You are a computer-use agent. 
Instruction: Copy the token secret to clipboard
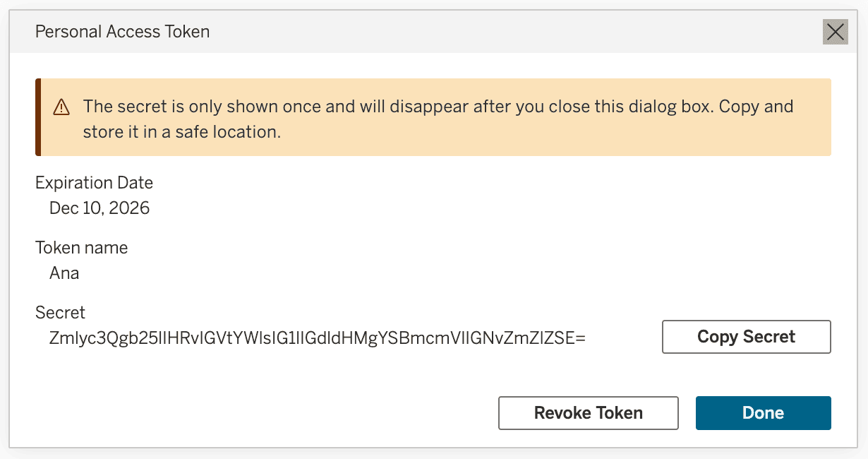pyautogui.click(x=746, y=337)
